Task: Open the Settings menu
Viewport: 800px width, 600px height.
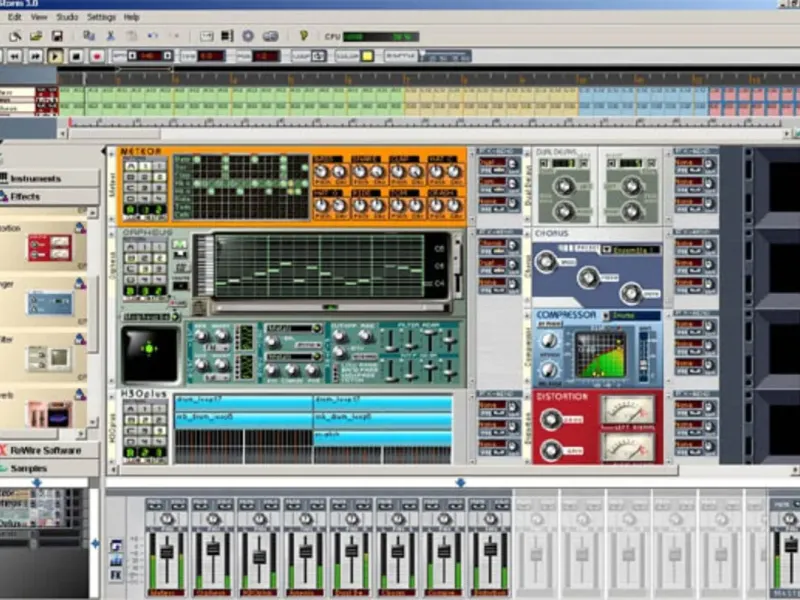Action: coord(101,17)
